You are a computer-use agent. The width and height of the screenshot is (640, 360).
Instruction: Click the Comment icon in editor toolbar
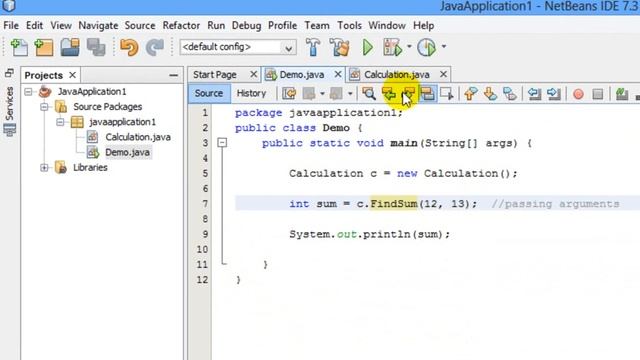tap(622, 93)
